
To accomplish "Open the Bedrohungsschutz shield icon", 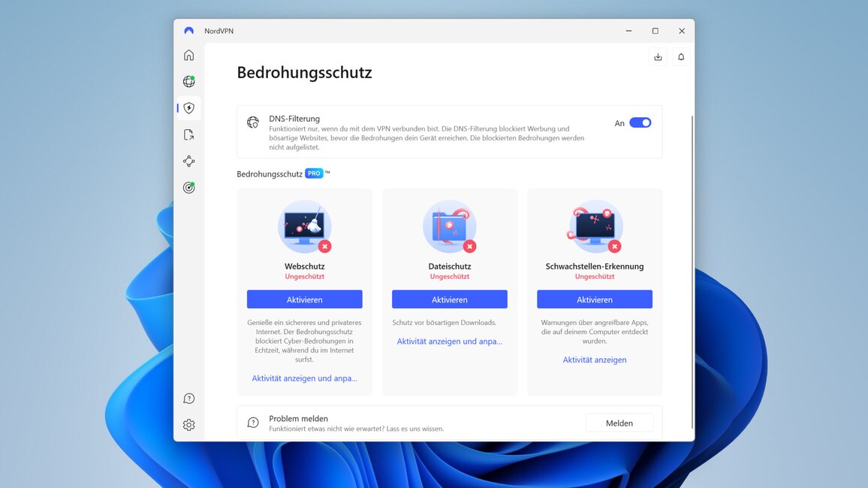I will pos(189,107).
